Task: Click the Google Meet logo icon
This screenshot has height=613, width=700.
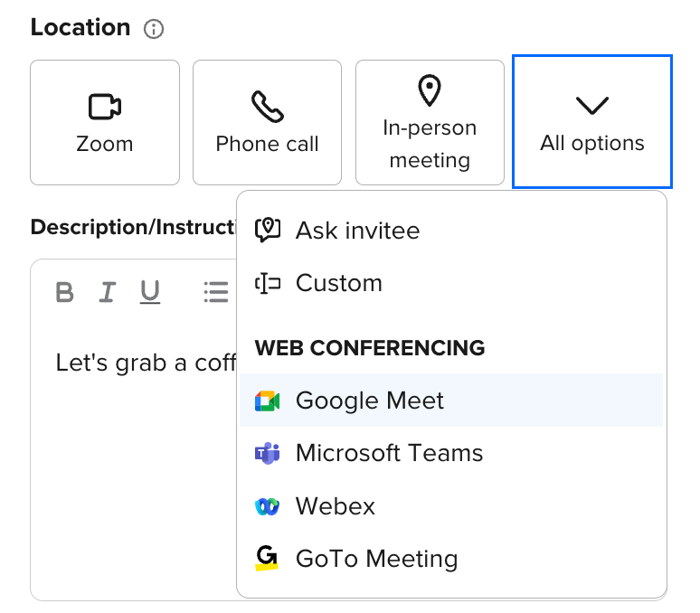Action: [267, 401]
